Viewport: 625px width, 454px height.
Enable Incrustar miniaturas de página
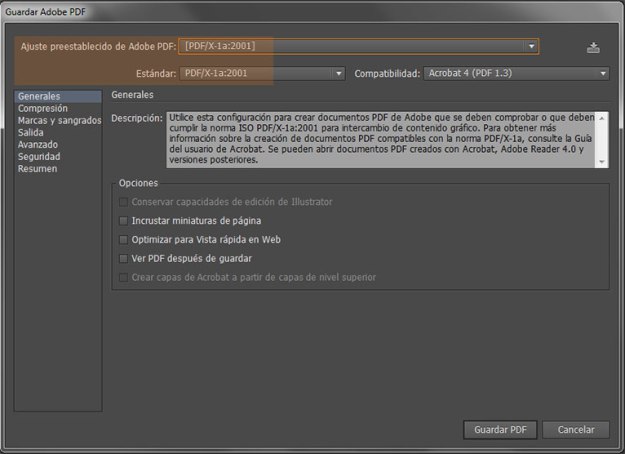tap(124, 221)
